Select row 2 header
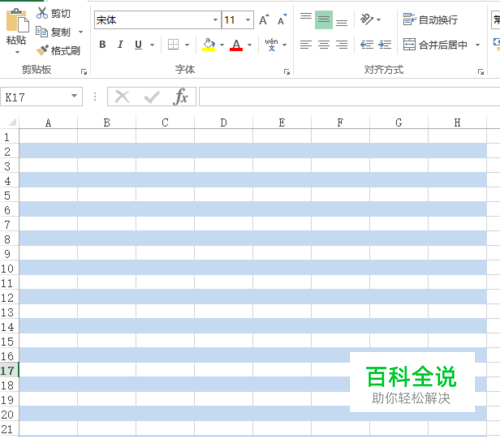The width and height of the screenshot is (500, 437). 9,152
